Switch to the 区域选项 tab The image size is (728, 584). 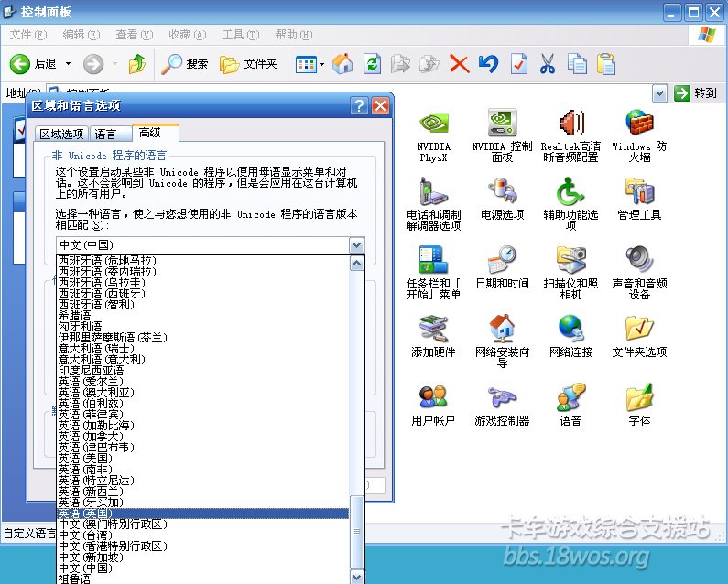[60, 134]
